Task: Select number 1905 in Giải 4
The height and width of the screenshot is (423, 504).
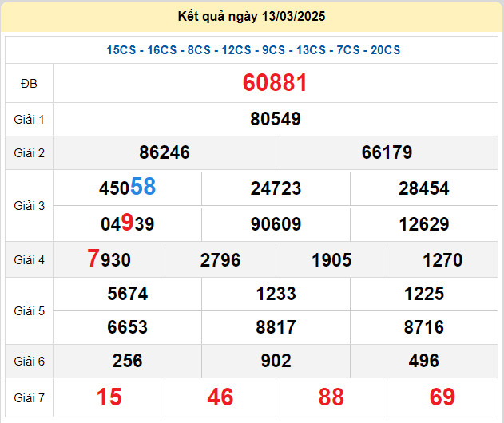Action: pyautogui.click(x=331, y=260)
